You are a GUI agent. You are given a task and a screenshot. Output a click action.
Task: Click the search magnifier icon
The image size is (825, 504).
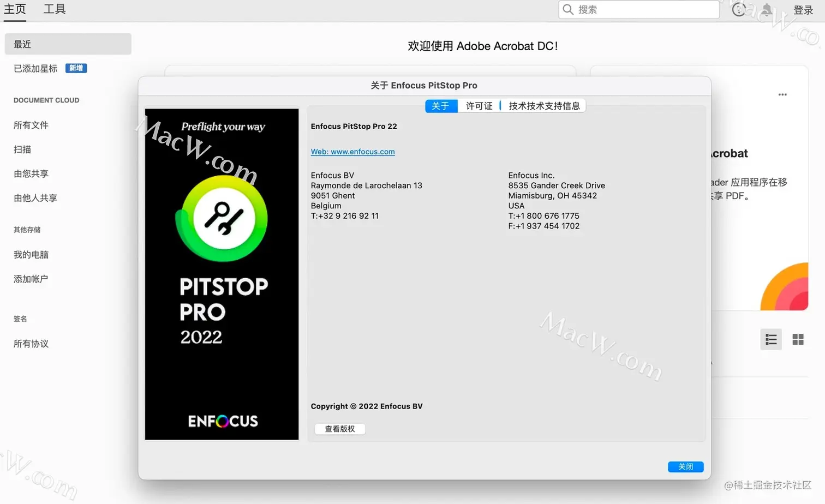(x=568, y=9)
